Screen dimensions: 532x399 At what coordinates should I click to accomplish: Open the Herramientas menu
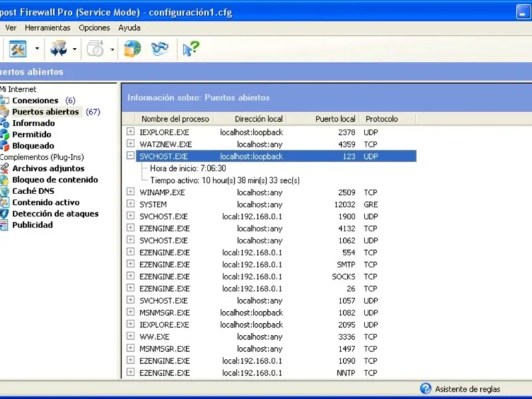[47, 28]
